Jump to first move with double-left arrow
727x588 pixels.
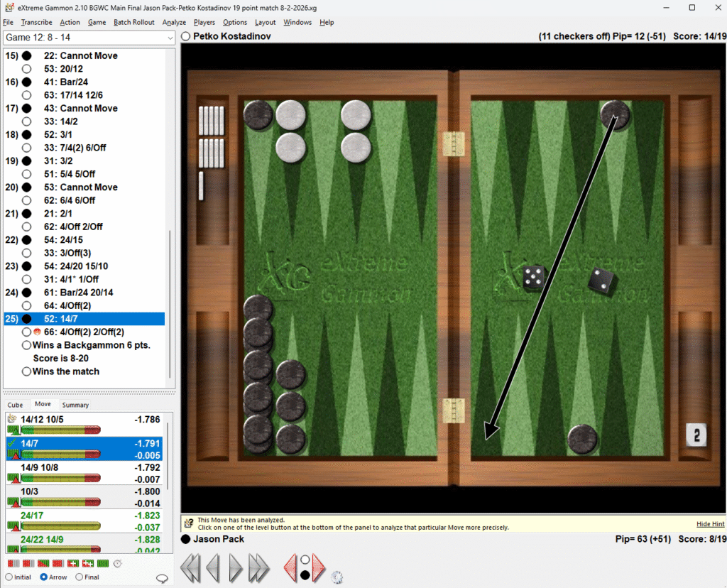(x=190, y=567)
